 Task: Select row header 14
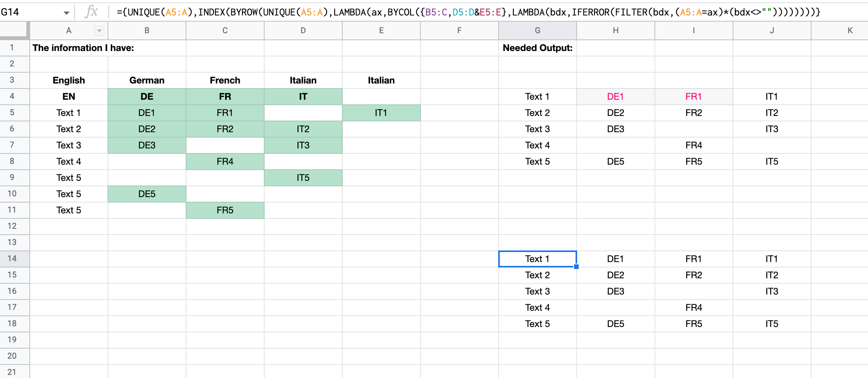(x=14, y=259)
